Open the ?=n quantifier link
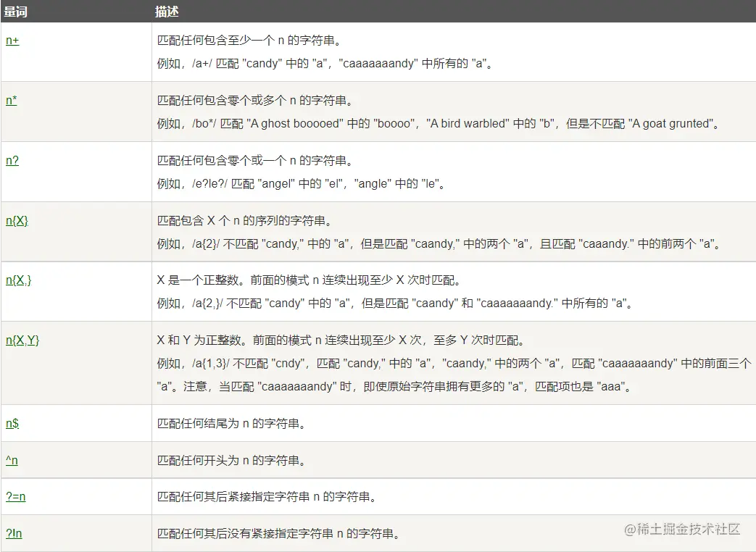The image size is (756, 552). pyautogui.click(x=16, y=497)
